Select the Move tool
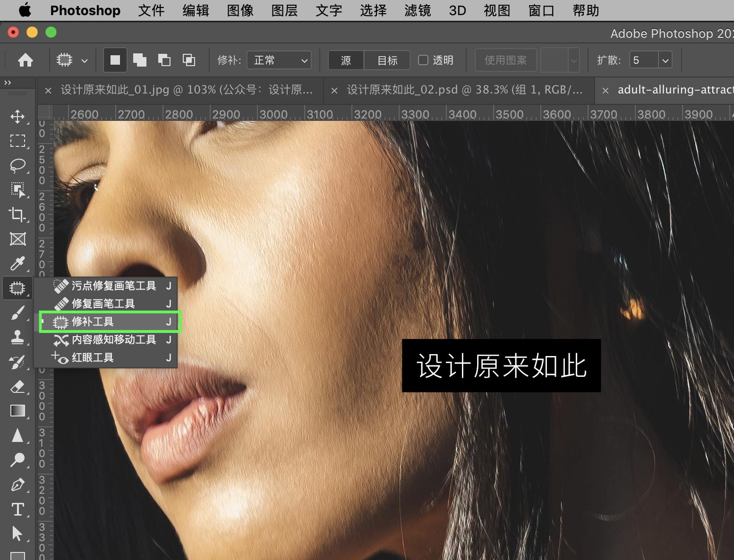The width and height of the screenshot is (734, 560). click(17, 117)
